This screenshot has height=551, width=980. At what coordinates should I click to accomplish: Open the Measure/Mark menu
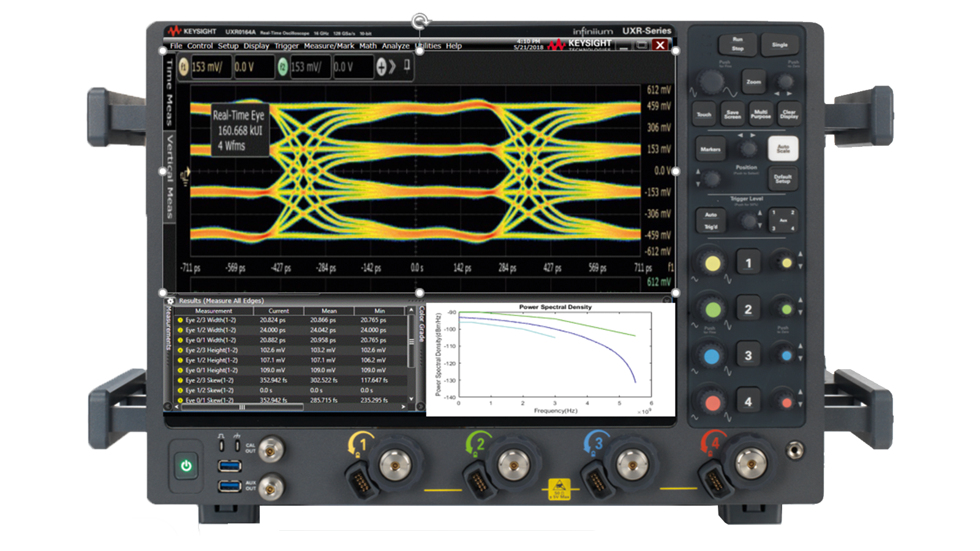pyautogui.click(x=329, y=46)
